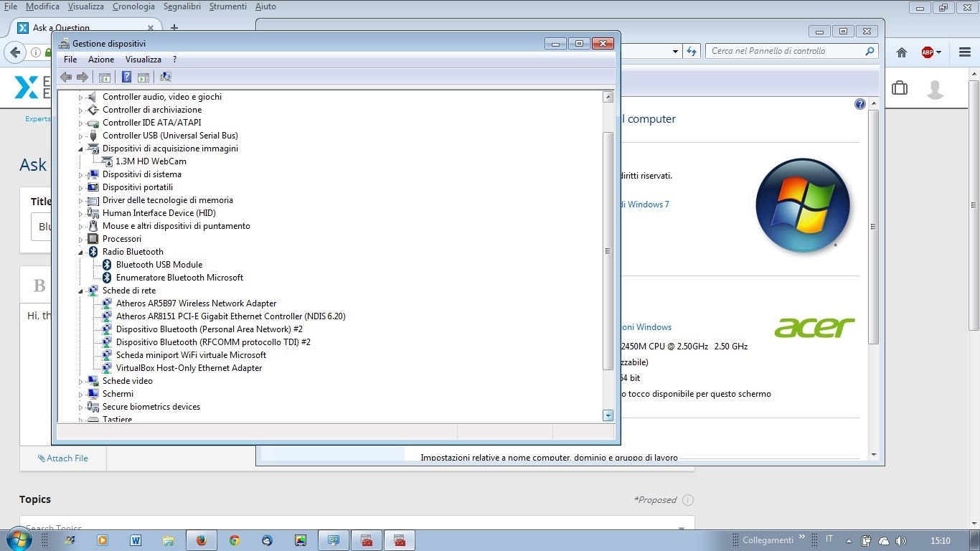Select the Bluetooth USB Module device
This screenshot has width=980, height=551.
159,265
